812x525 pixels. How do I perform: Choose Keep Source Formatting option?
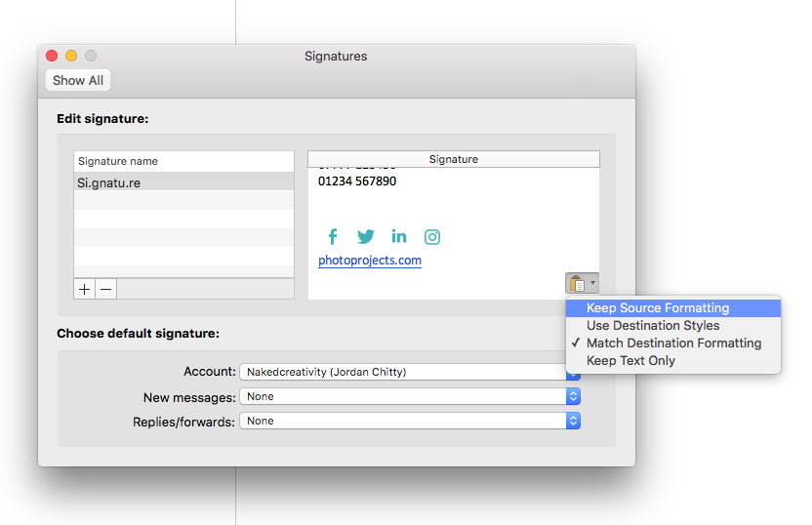(x=658, y=308)
